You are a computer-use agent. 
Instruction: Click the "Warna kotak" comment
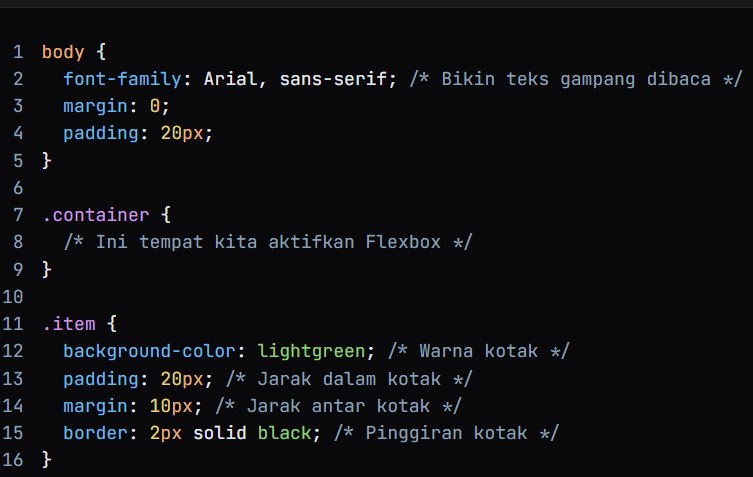[x=478, y=350]
